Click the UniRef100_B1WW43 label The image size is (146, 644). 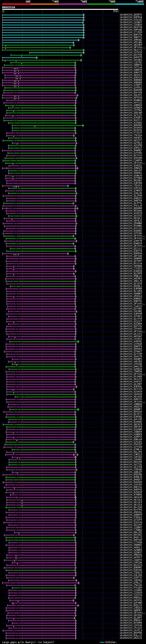131,100
